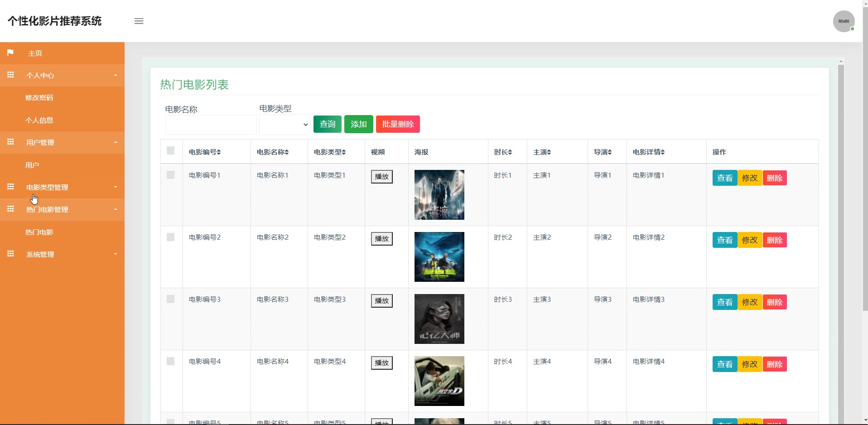Click the red 批量删除 button
Screen dimensions: 868x425
398,124
